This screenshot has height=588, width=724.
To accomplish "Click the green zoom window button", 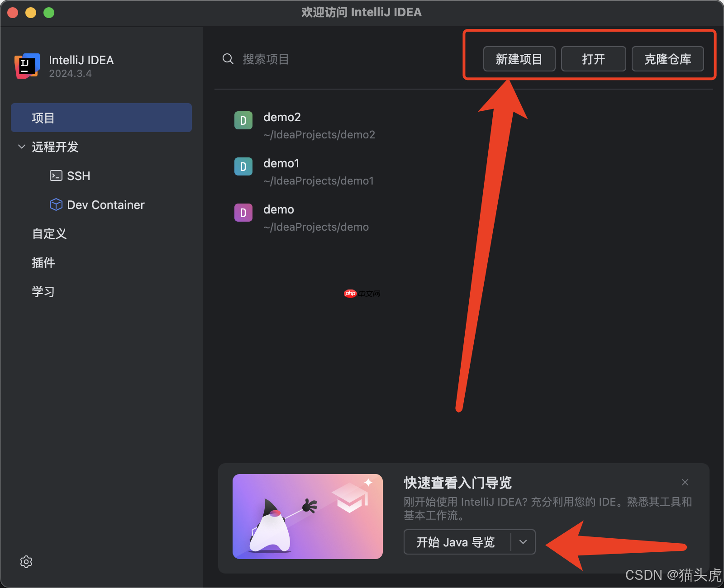I will pyautogui.click(x=49, y=13).
